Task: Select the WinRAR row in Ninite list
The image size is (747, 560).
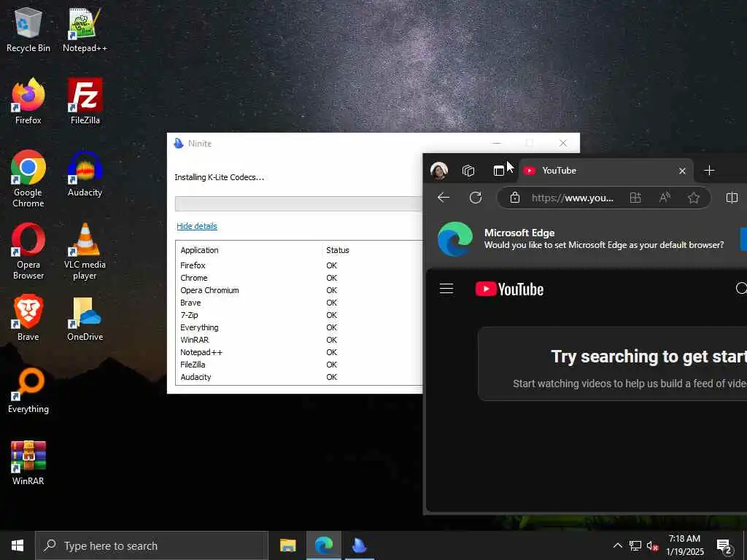Action: coord(298,340)
